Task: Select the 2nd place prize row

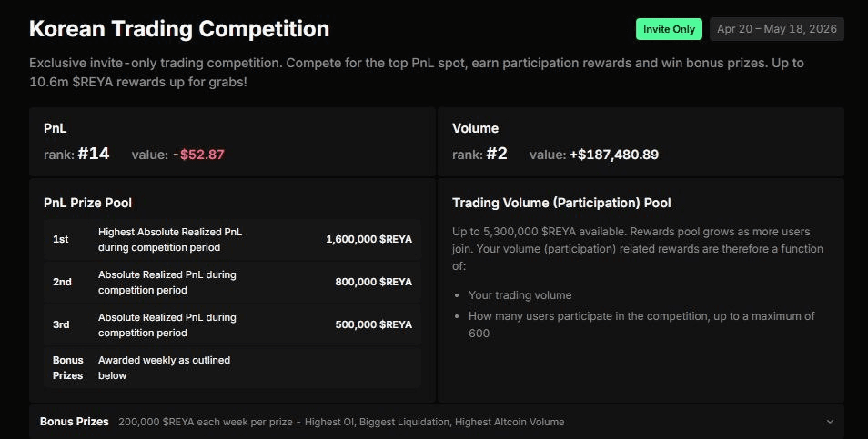Action: coord(231,282)
